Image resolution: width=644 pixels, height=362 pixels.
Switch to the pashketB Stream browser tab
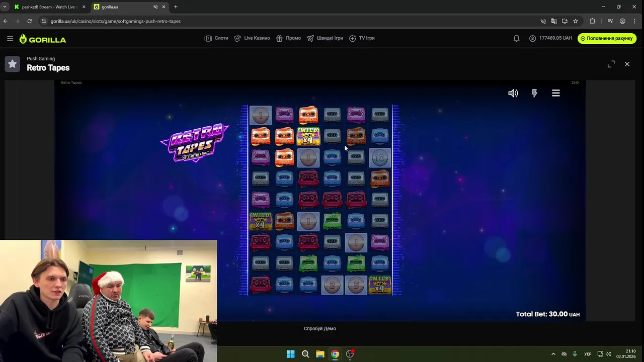(48, 7)
